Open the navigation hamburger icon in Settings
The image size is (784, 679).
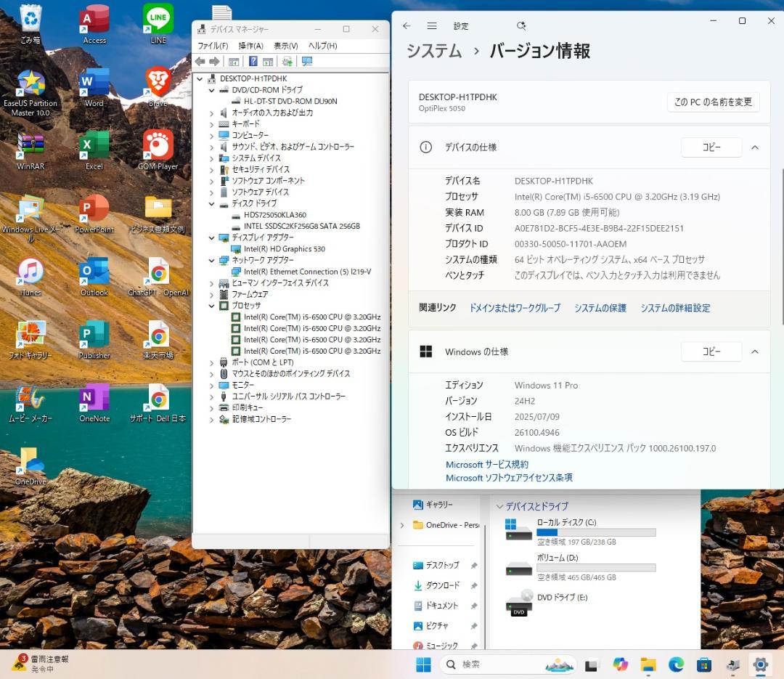432,25
